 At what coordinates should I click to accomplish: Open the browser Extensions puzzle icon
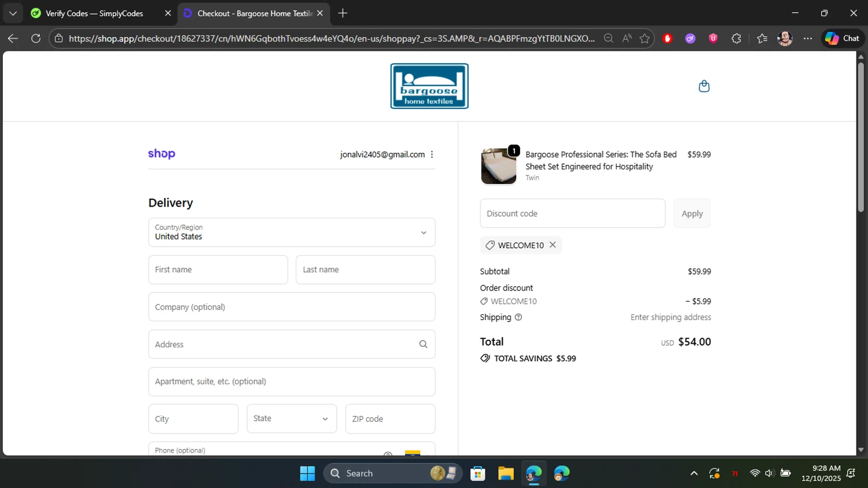pos(736,38)
